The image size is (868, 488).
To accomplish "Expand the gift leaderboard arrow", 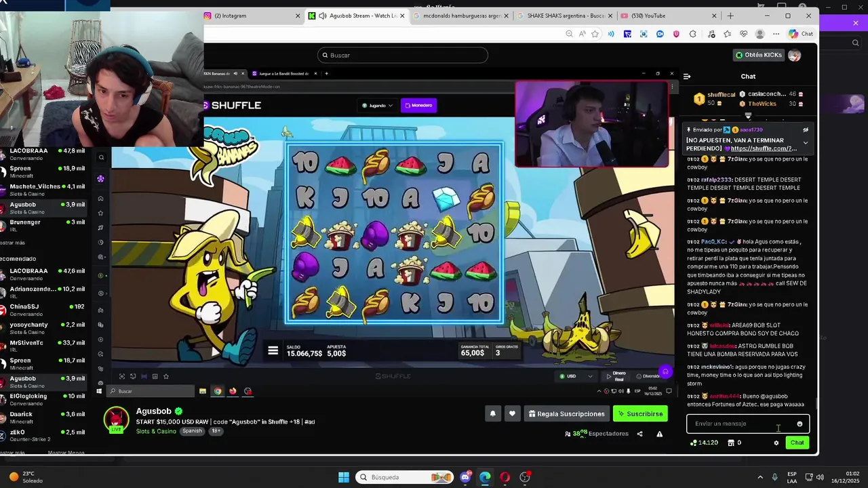I will 749,116.
